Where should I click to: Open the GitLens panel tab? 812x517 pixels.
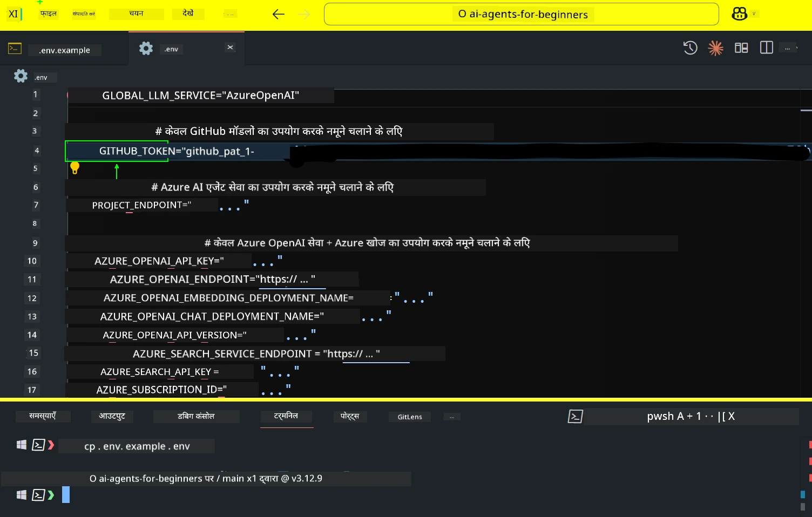tap(409, 416)
